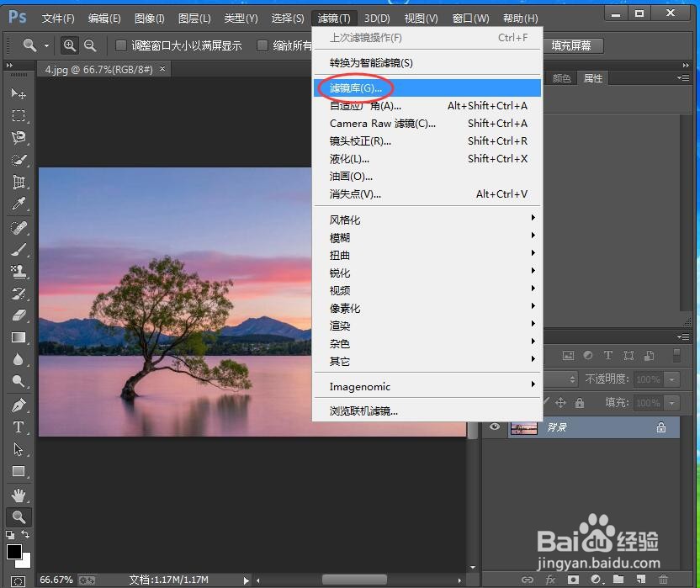This screenshot has width=700, height=588.
Task: Reset default foreground and background colors
Action: tap(10, 534)
